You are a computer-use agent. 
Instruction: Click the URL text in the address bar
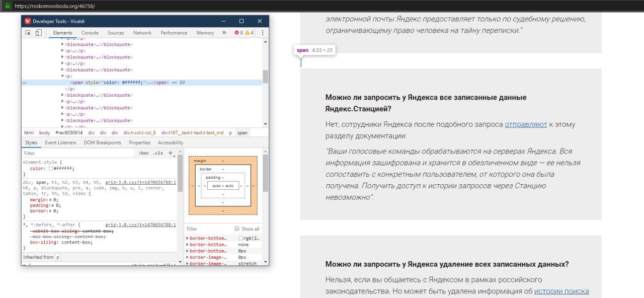point(55,6)
